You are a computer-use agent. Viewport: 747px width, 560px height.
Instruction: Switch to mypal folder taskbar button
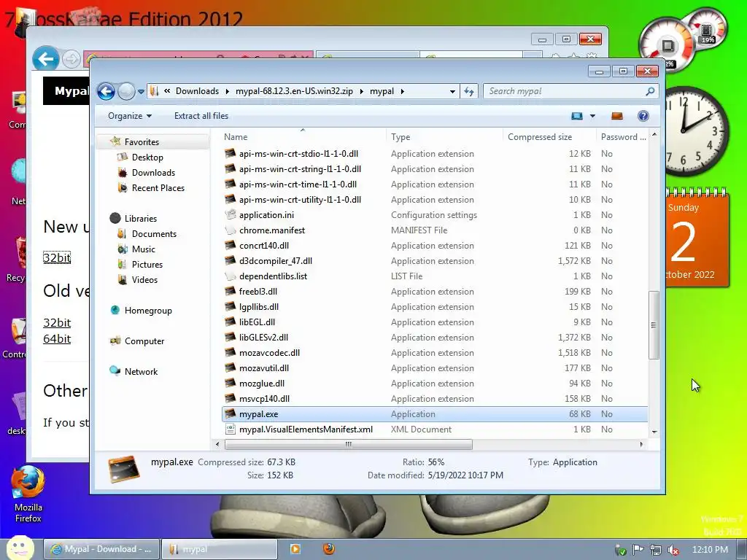click(x=219, y=549)
